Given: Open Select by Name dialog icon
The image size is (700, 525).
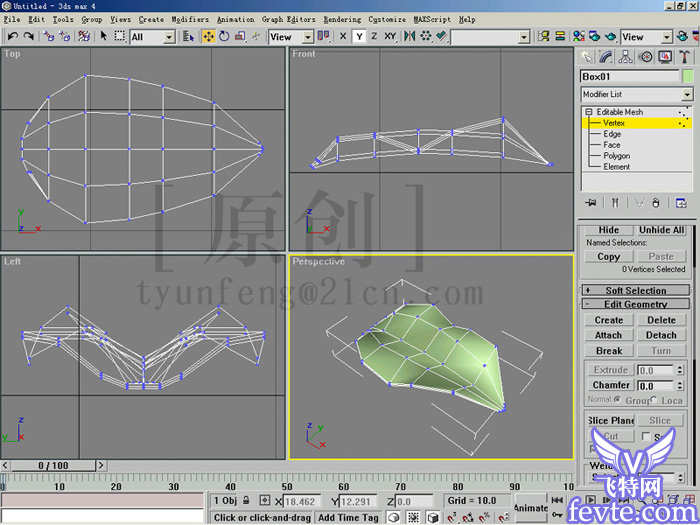Looking at the screenshot, I should click(x=189, y=37).
